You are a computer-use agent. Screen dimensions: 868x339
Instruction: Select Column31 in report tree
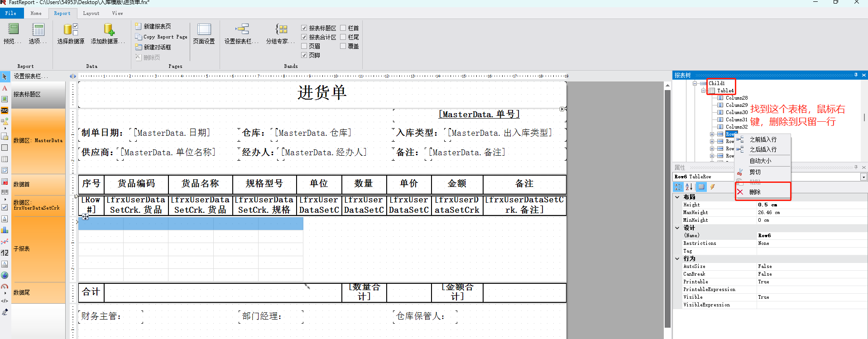point(737,119)
